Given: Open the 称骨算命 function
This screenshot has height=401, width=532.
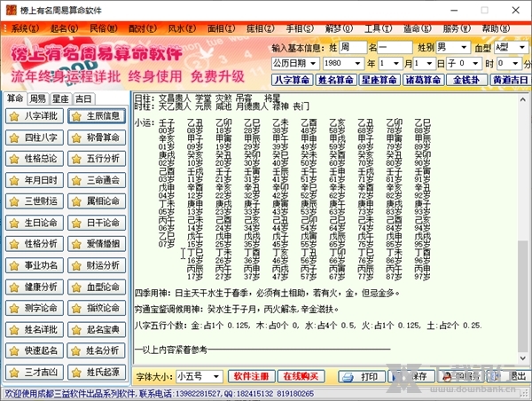Looking at the screenshot, I should coord(97,138).
